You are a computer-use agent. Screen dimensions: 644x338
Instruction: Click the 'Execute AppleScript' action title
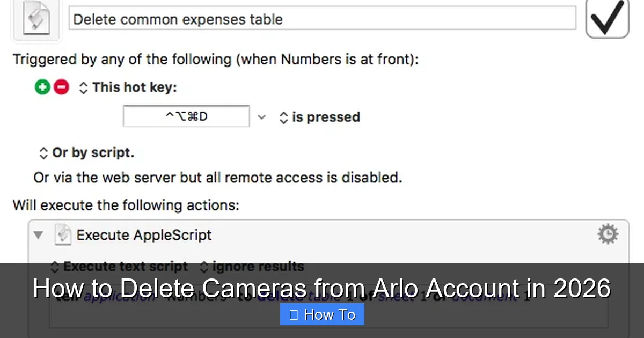pos(144,234)
